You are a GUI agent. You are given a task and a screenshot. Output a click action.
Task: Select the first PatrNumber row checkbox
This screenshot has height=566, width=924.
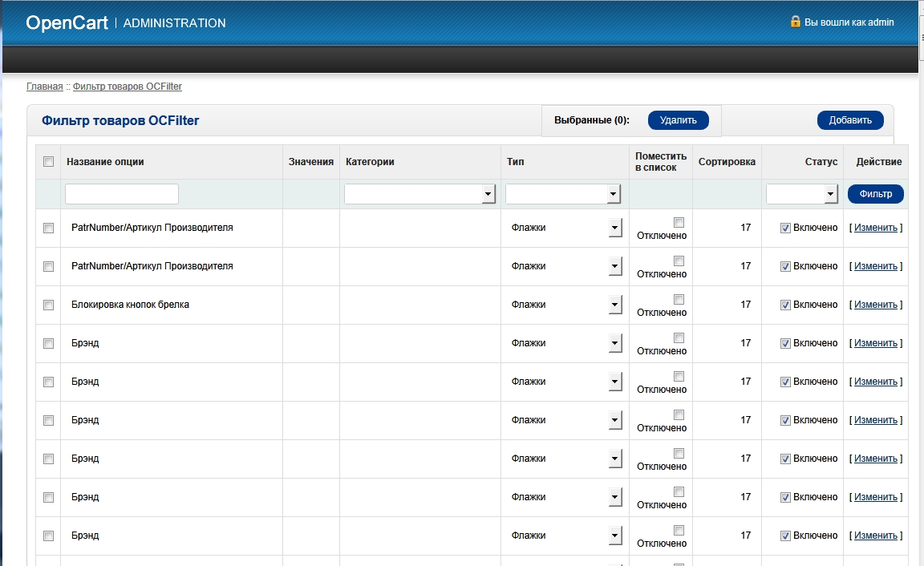click(x=49, y=228)
